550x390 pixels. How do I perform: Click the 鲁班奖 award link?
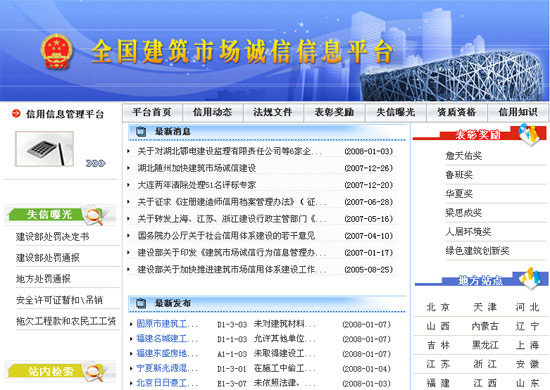point(459,175)
